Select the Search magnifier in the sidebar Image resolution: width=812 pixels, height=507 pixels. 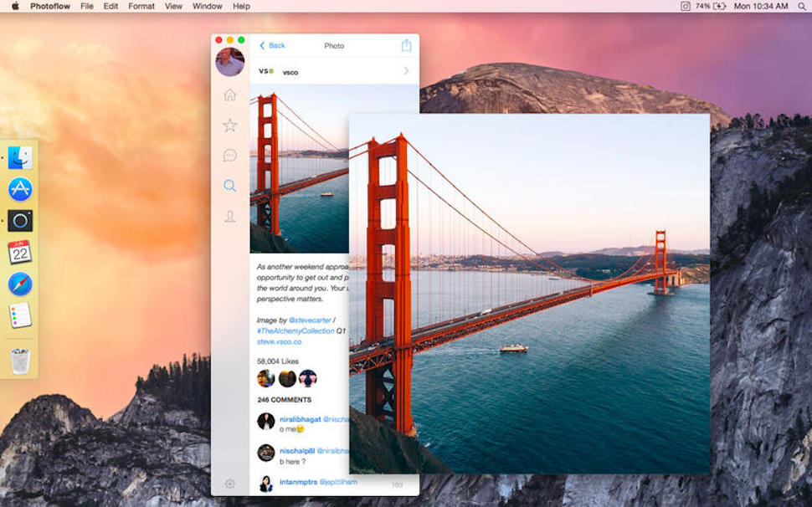pos(229,186)
